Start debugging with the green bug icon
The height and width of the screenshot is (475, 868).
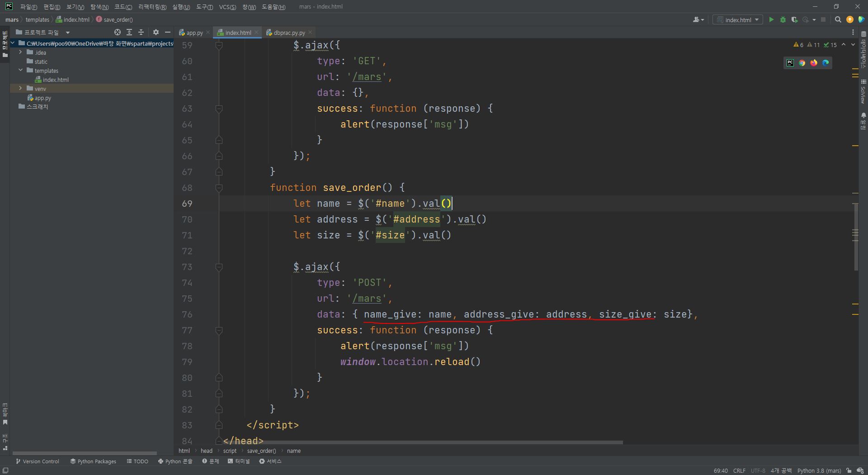tap(783, 19)
